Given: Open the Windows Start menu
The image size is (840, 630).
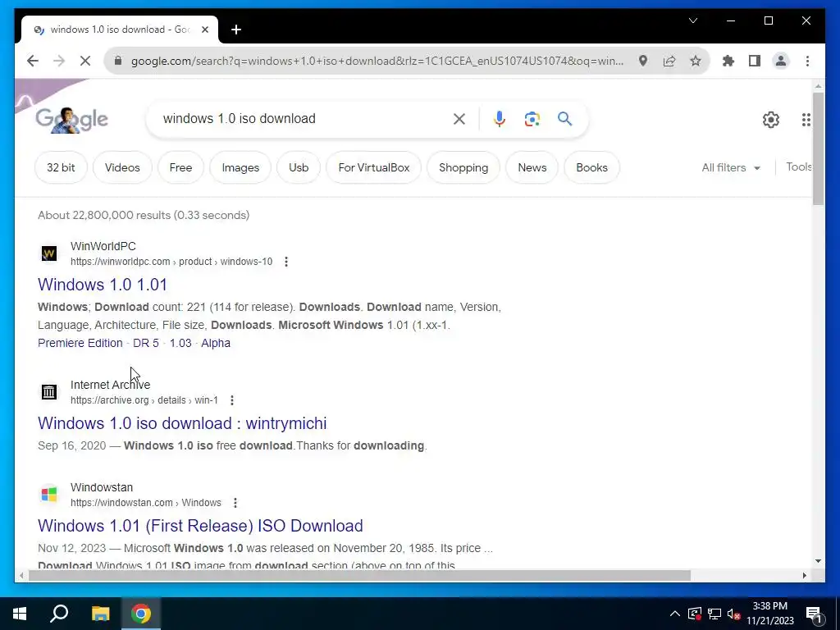Looking at the screenshot, I should click(x=20, y=614).
